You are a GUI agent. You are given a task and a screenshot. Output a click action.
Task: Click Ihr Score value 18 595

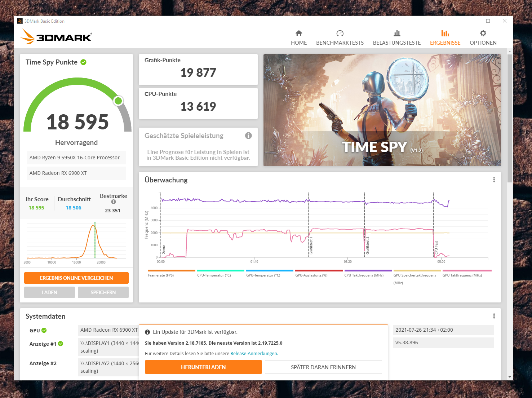(x=36, y=208)
